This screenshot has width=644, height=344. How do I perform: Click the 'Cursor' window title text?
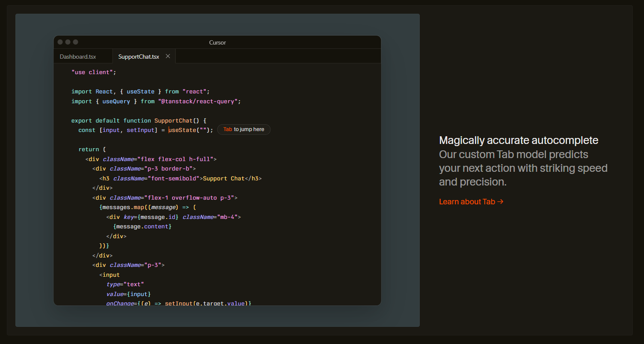(x=217, y=42)
